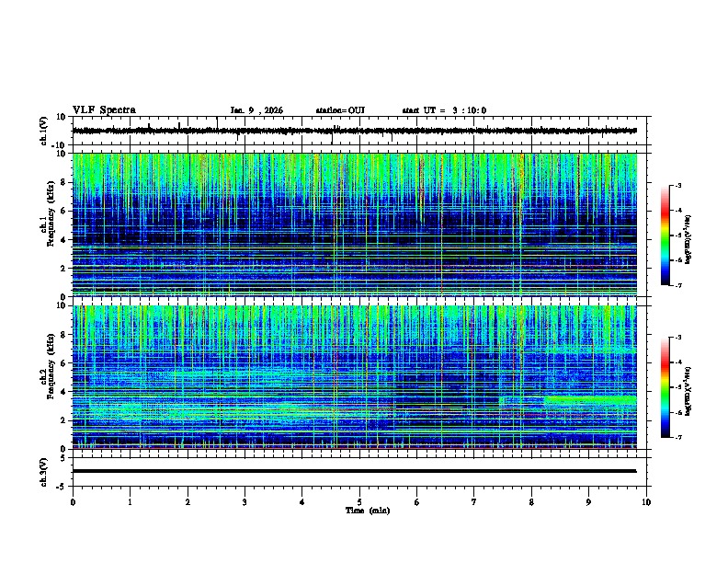
Task: Click the log(PSD) label beside ch.1 color bar
Action: [x=688, y=240]
